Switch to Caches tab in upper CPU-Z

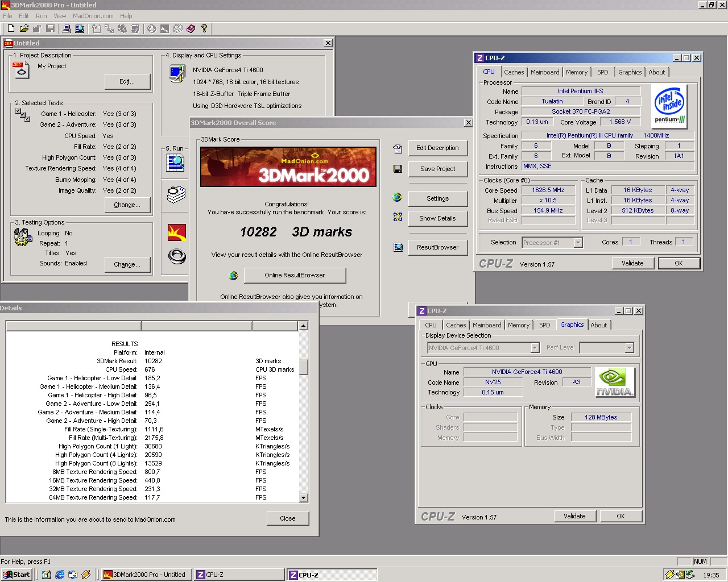click(x=514, y=72)
